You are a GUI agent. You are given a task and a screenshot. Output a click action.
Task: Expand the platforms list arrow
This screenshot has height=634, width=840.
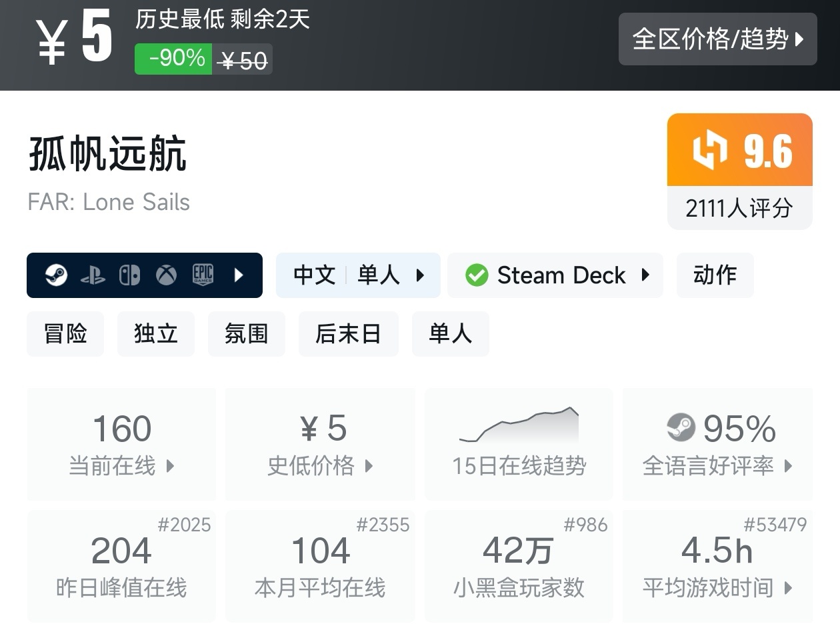click(239, 275)
